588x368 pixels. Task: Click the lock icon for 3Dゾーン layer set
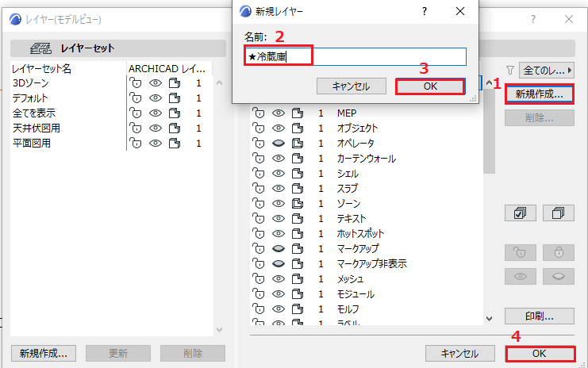(x=136, y=82)
